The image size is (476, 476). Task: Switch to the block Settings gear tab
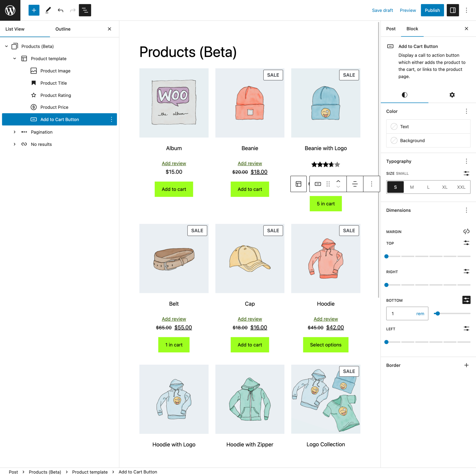pos(452,95)
